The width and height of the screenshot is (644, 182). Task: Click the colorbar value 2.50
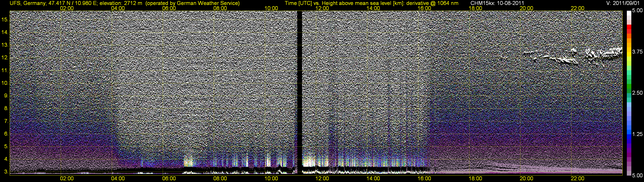click(x=637, y=93)
